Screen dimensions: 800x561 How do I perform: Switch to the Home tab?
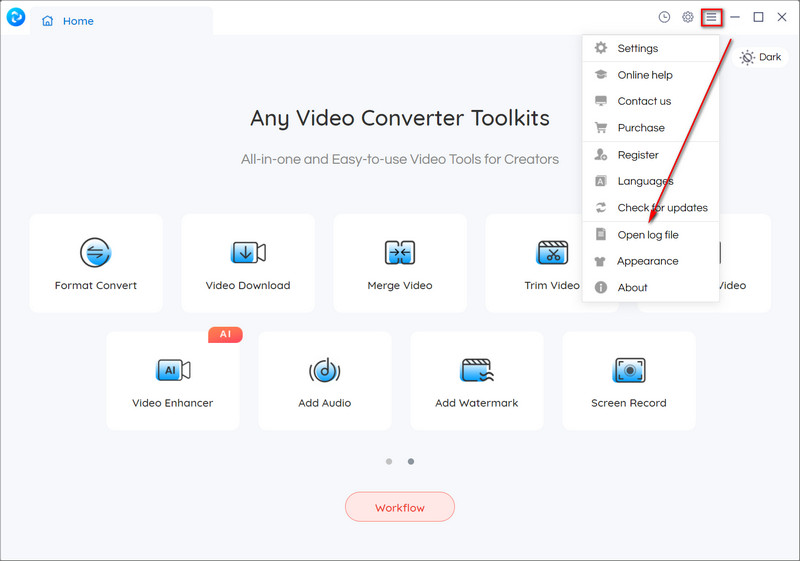click(x=121, y=21)
